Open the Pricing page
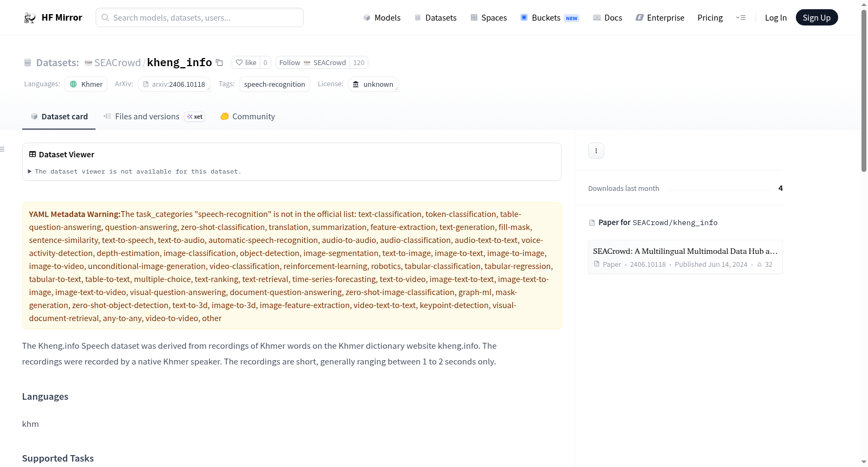The height and width of the screenshot is (467, 868). point(710,18)
